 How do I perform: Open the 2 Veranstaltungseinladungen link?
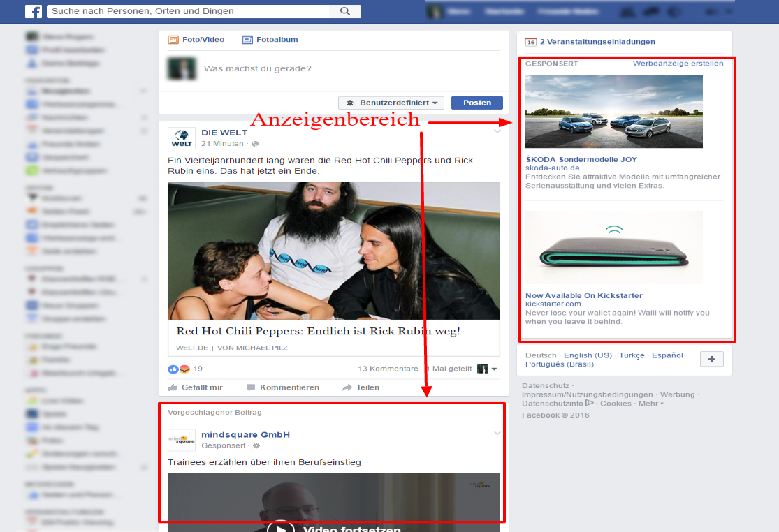[x=597, y=42]
